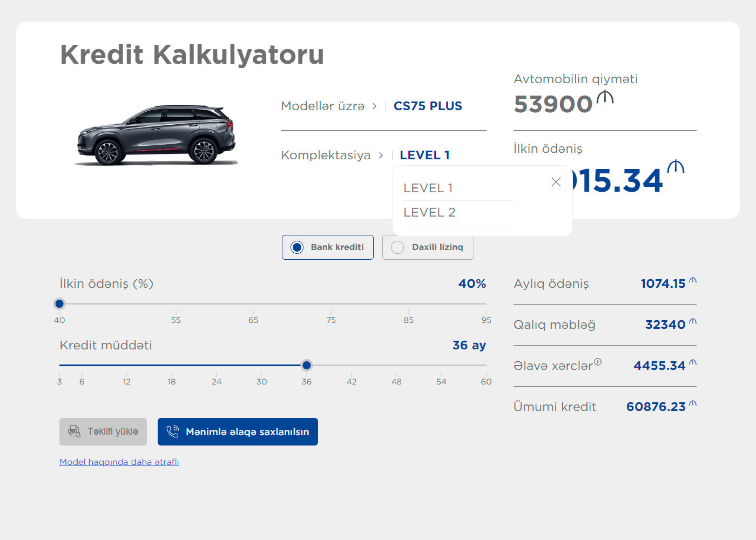Click info icon next to Əlavə xərclər
756x540 pixels.
click(x=598, y=362)
